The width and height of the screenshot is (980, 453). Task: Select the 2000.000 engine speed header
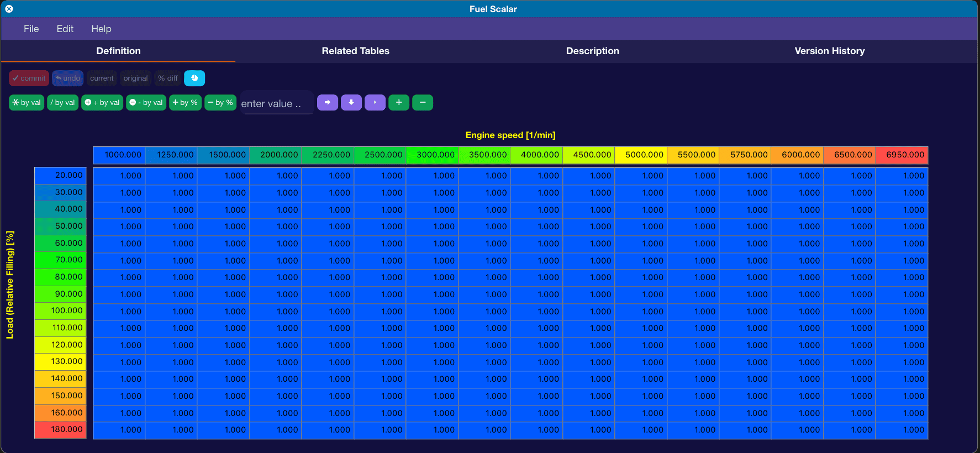pyautogui.click(x=275, y=155)
